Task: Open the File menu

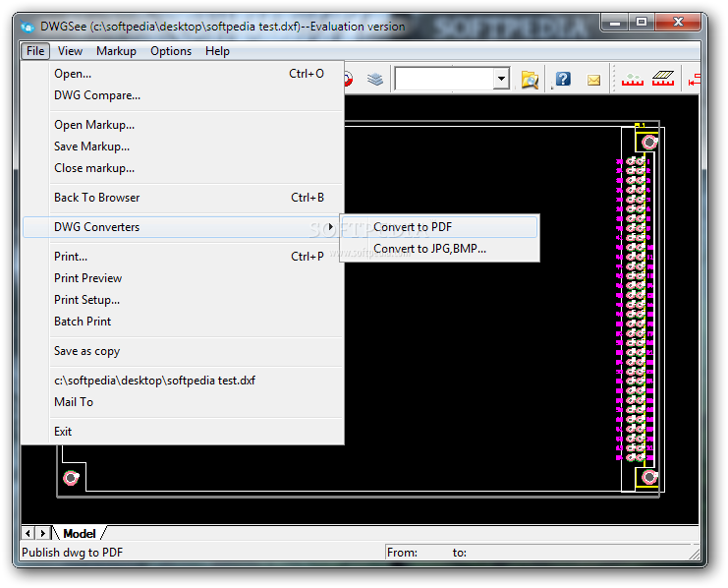Action: [35, 51]
